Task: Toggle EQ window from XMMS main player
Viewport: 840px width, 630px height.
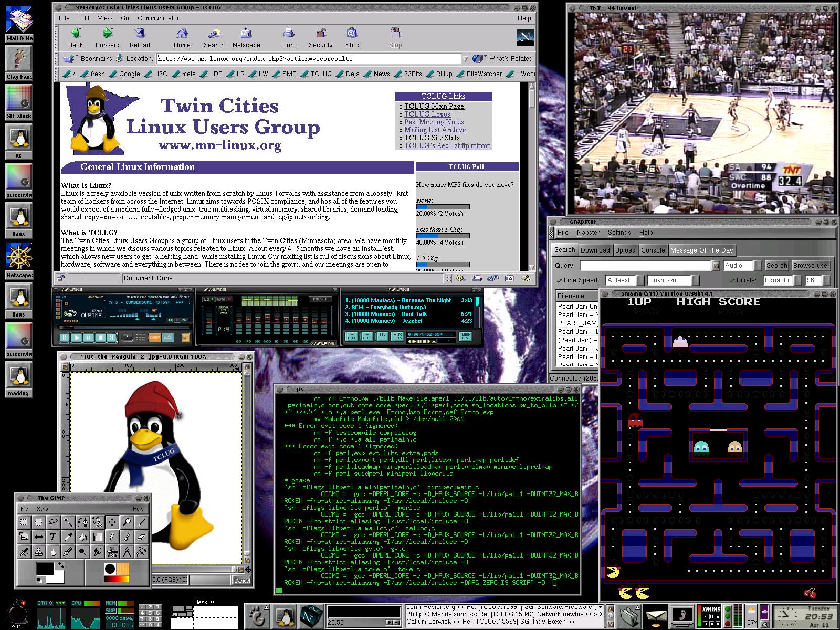Action: point(171,320)
